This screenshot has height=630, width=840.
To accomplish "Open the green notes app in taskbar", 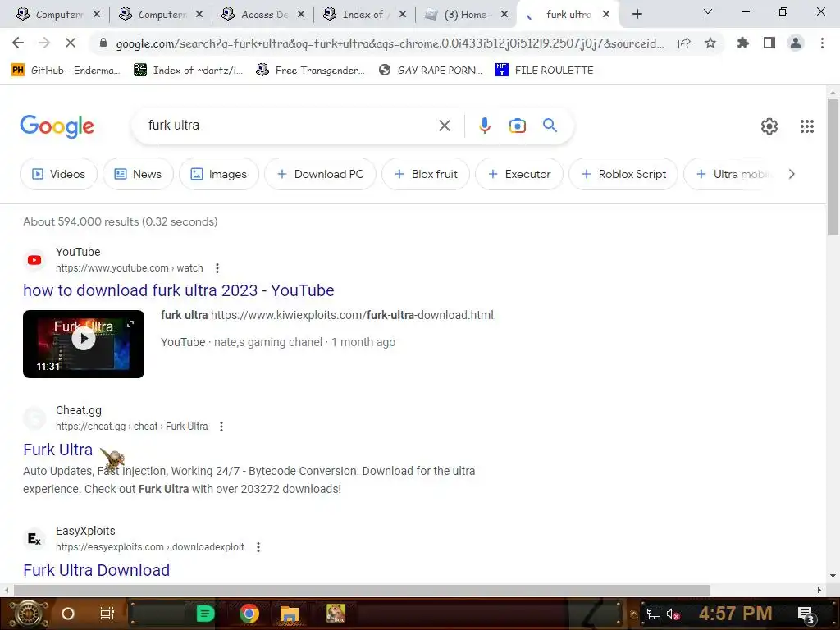I will pyautogui.click(x=205, y=614).
